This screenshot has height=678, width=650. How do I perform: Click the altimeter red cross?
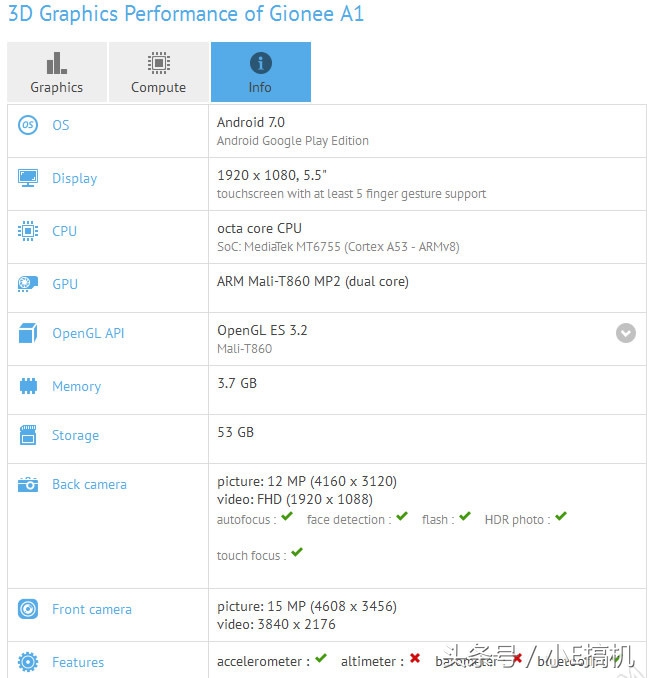(x=415, y=658)
